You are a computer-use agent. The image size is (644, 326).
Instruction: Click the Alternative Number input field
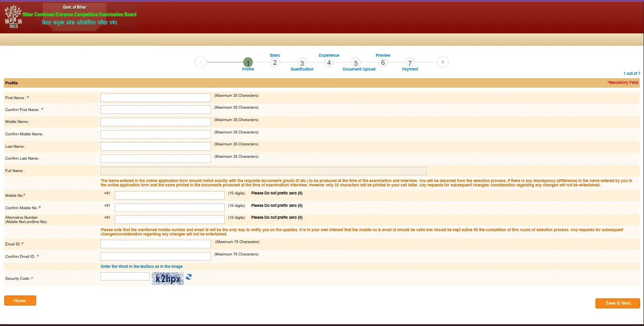170,220
